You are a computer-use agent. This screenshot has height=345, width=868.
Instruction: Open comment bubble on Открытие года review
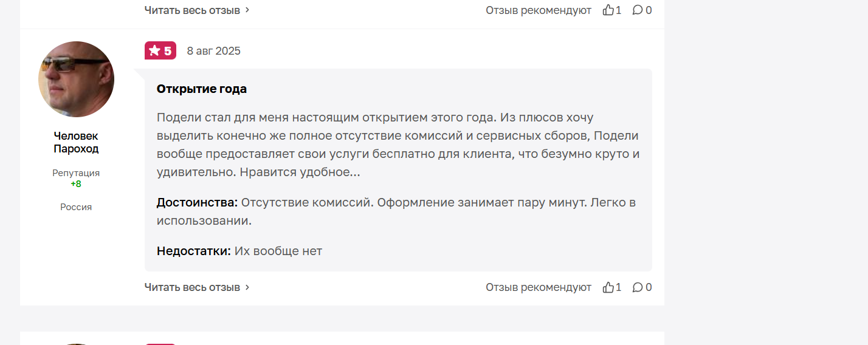pyautogui.click(x=638, y=287)
